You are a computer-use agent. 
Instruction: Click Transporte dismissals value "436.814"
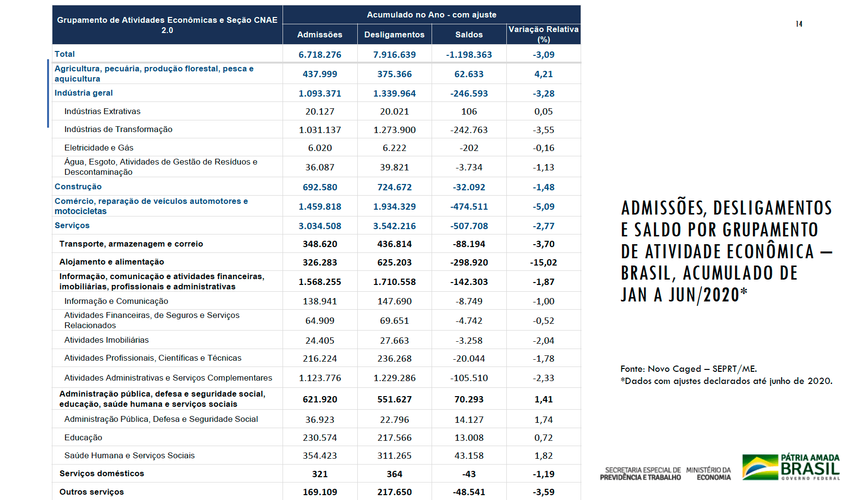394,244
